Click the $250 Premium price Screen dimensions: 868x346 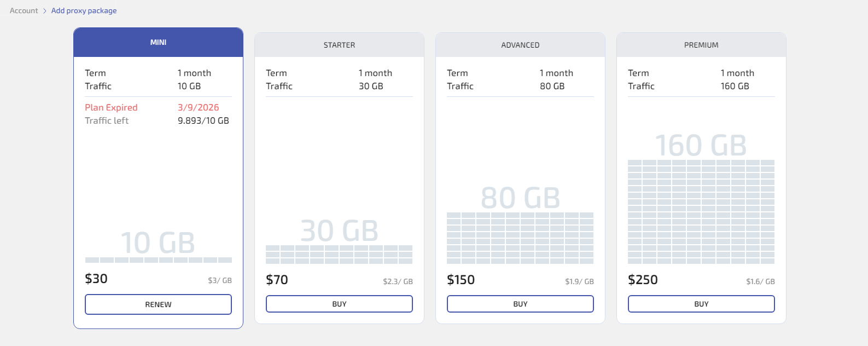643,280
